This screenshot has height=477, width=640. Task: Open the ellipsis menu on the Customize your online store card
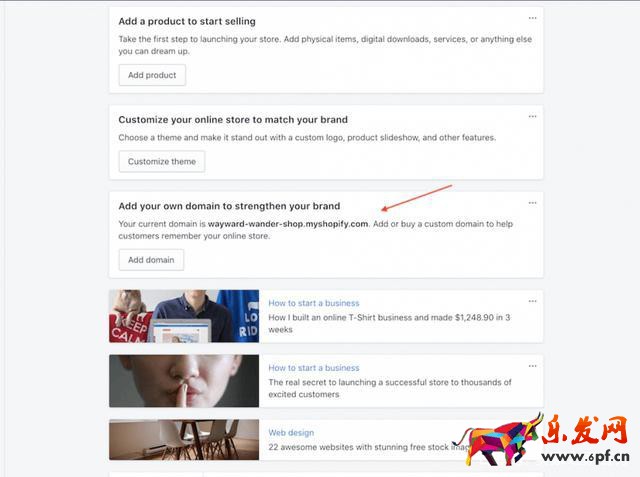tap(532, 116)
